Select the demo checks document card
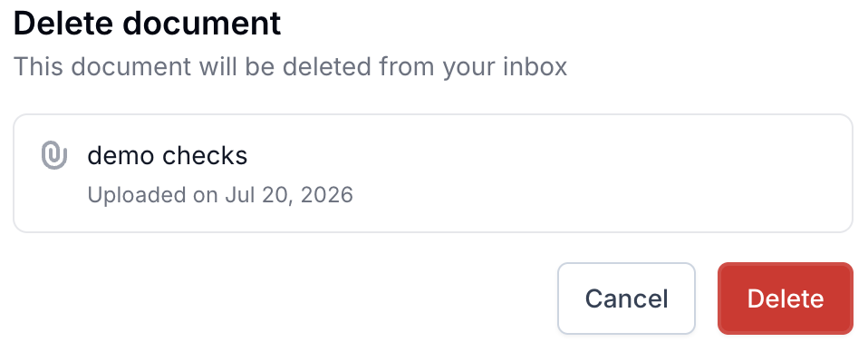Screen dimensions: 868x352 pyautogui.click(x=433, y=173)
